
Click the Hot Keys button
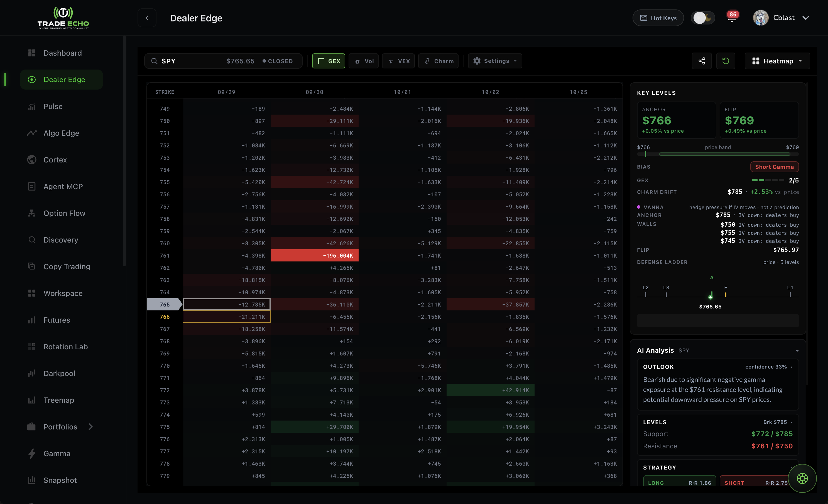click(658, 18)
